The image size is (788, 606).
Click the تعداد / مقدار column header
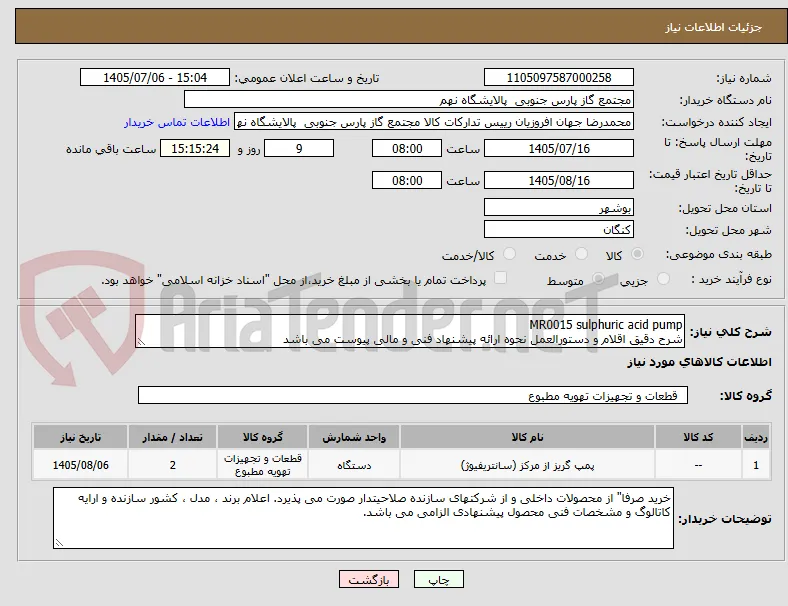[172, 437]
